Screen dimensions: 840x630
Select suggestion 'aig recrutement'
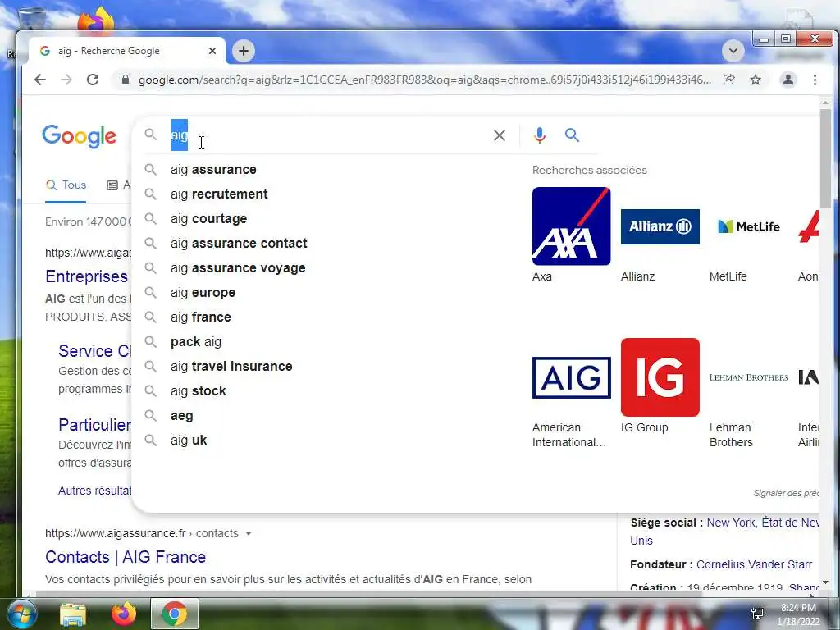click(326, 194)
